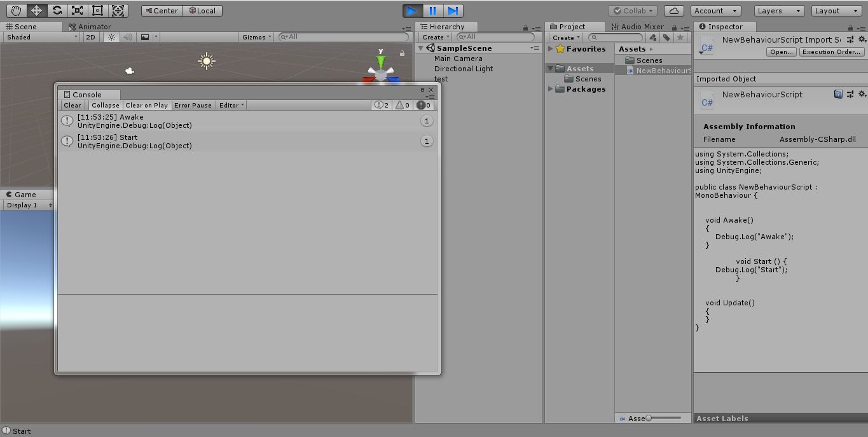Enable Error Pause in Console
The height and width of the screenshot is (437, 868).
point(193,105)
